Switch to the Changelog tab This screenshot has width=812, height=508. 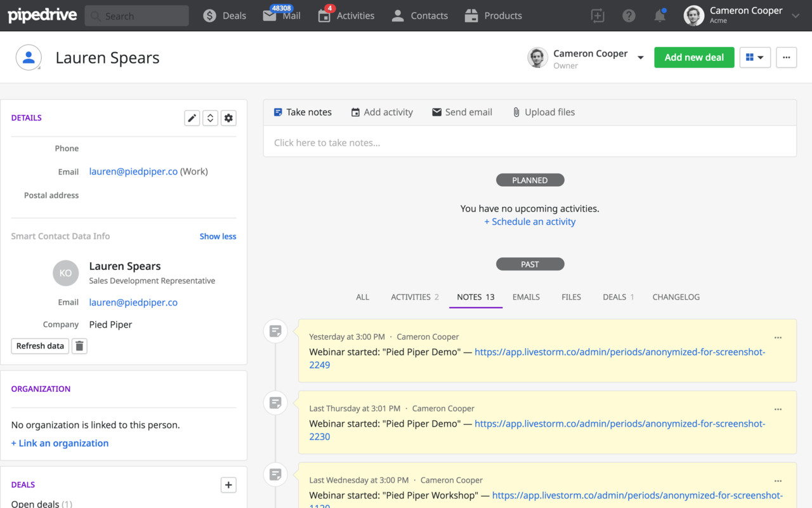click(x=676, y=297)
